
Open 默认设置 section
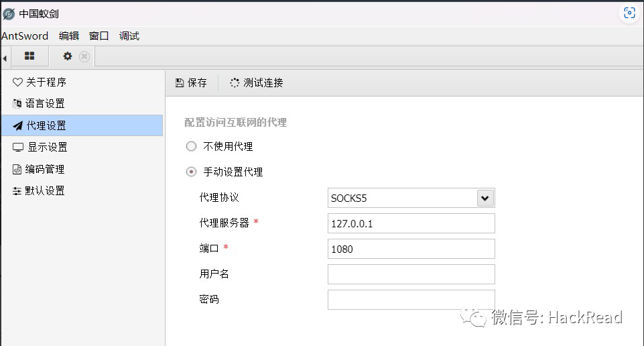(82, 190)
